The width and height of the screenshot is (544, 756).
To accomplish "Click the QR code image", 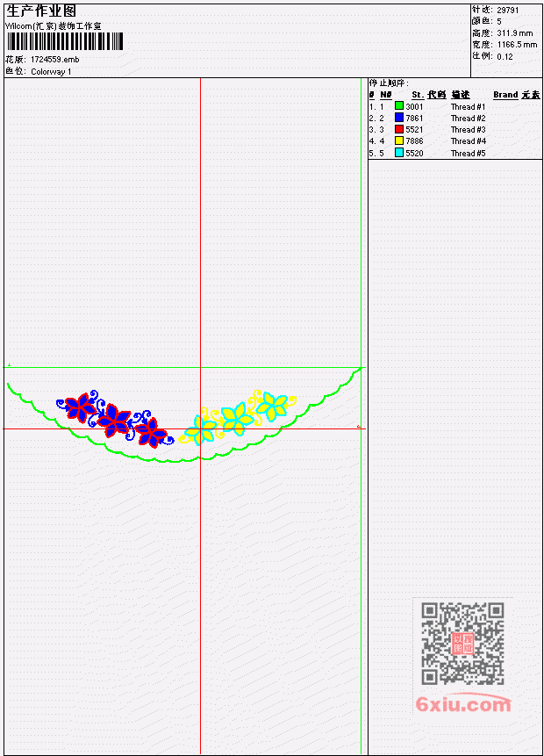I will click(462, 644).
